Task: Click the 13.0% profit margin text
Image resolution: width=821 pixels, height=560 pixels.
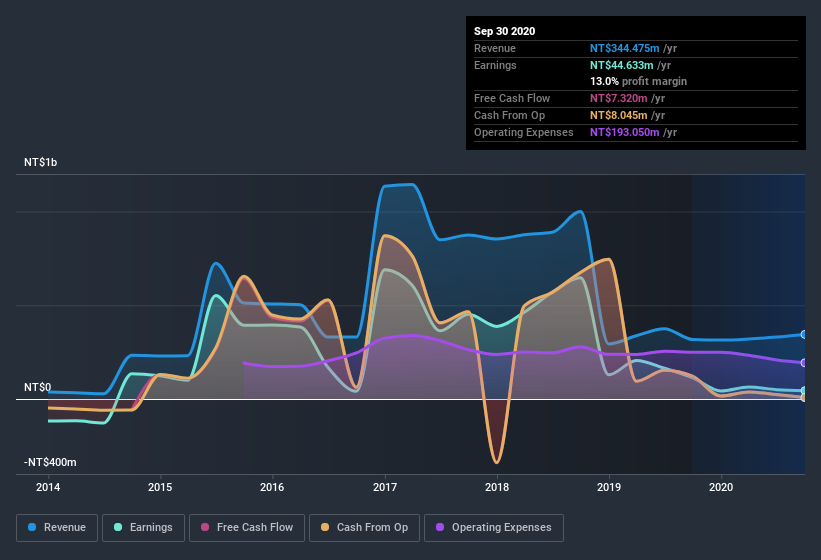Action: click(638, 81)
